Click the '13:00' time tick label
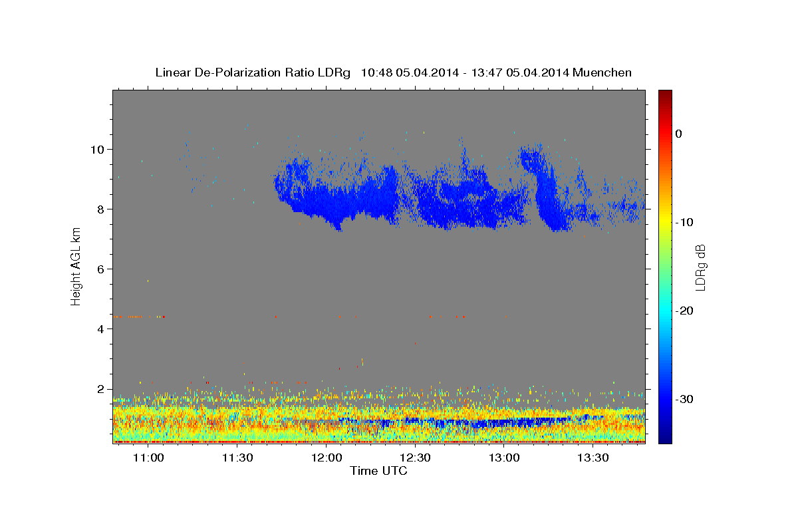Viewport: 798px width, 532px height. [504, 458]
